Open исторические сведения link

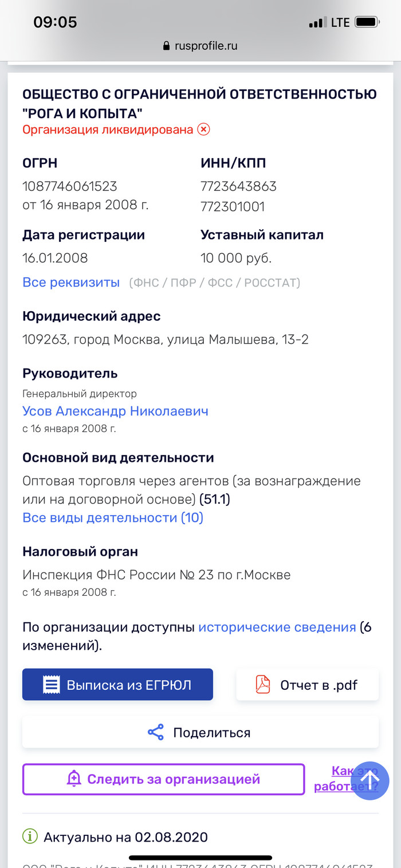(277, 627)
